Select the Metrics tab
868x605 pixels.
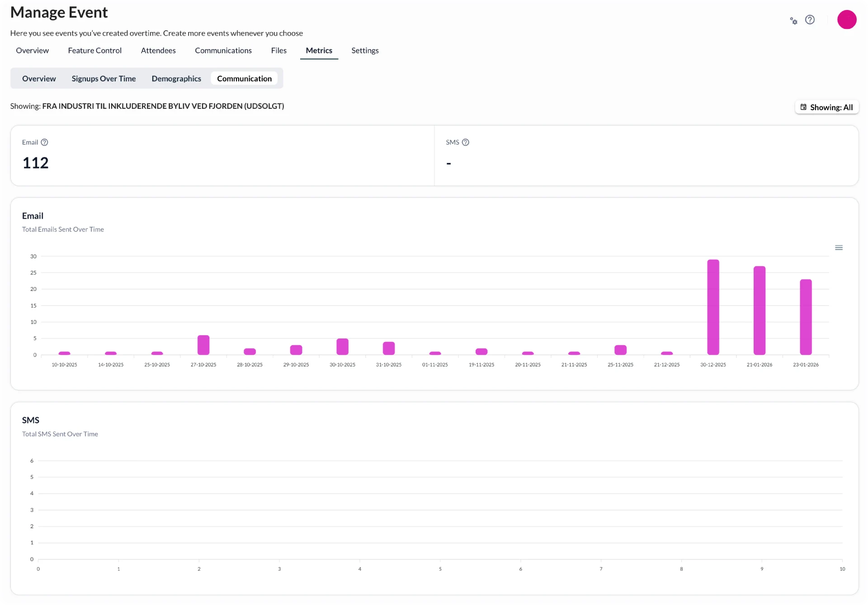pyautogui.click(x=319, y=51)
